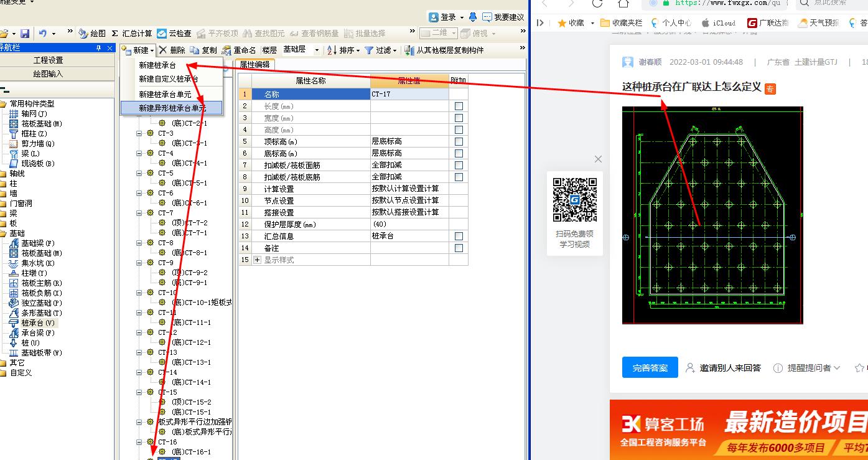Click the save disk icon in toolbar

tap(25, 33)
